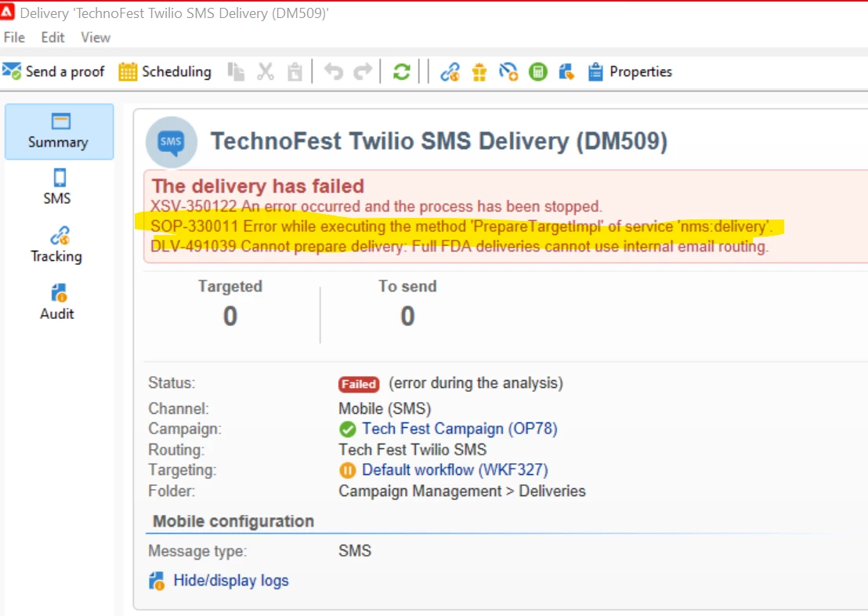Click the Paste clipboard icon
868x616 pixels.
click(x=295, y=72)
